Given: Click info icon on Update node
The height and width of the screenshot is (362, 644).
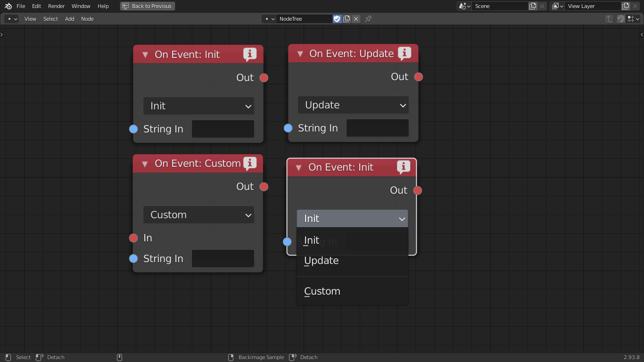Looking at the screenshot, I should click(x=405, y=53).
